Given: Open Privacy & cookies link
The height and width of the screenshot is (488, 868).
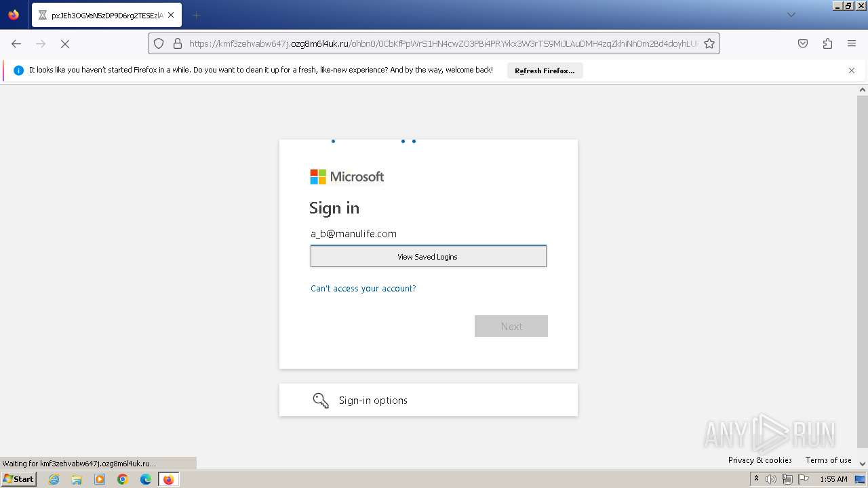Looking at the screenshot, I should (760, 460).
